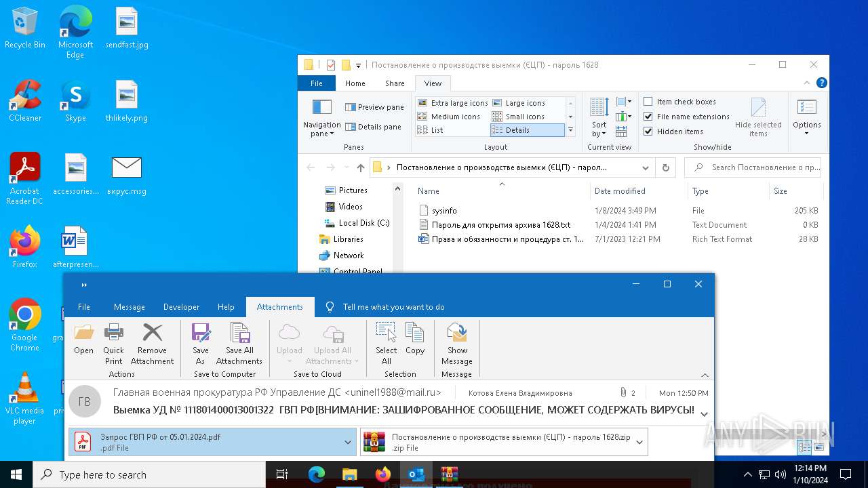Viewport: 868px width, 488px height.
Task: Open dropdown arrow of PDF attachment
Action: pyautogui.click(x=348, y=443)
